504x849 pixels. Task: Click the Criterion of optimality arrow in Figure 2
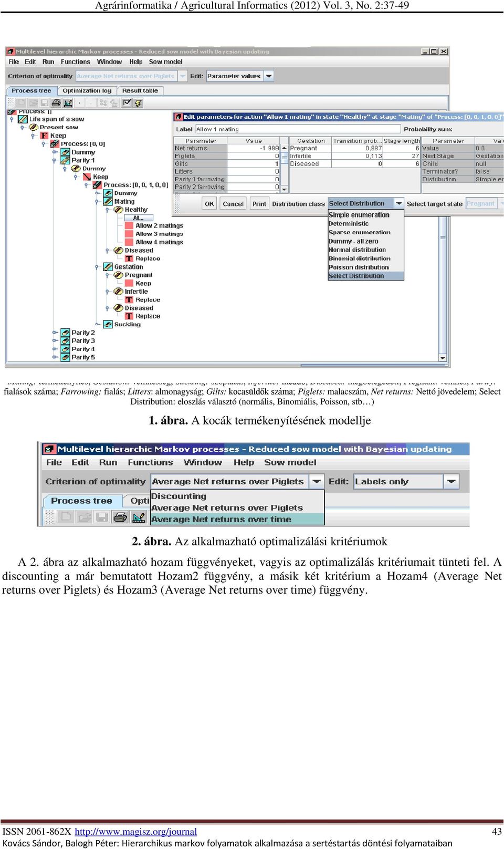317,481
